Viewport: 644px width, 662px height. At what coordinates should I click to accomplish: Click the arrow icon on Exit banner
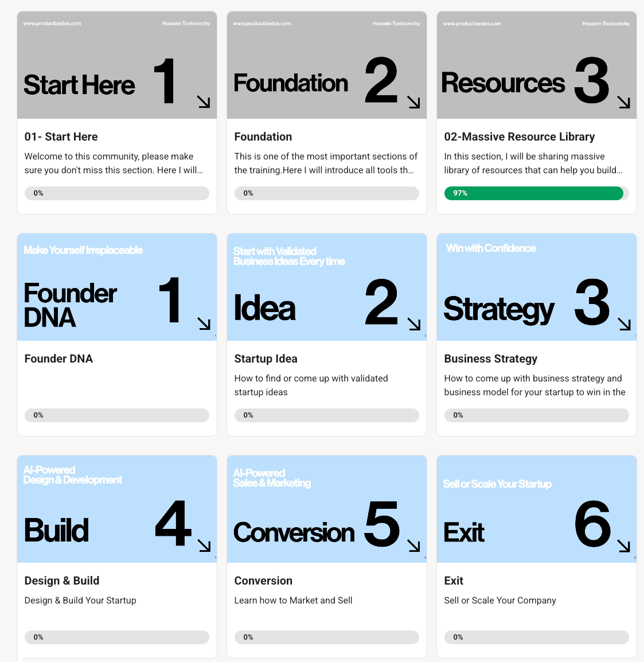coord(623,546)
